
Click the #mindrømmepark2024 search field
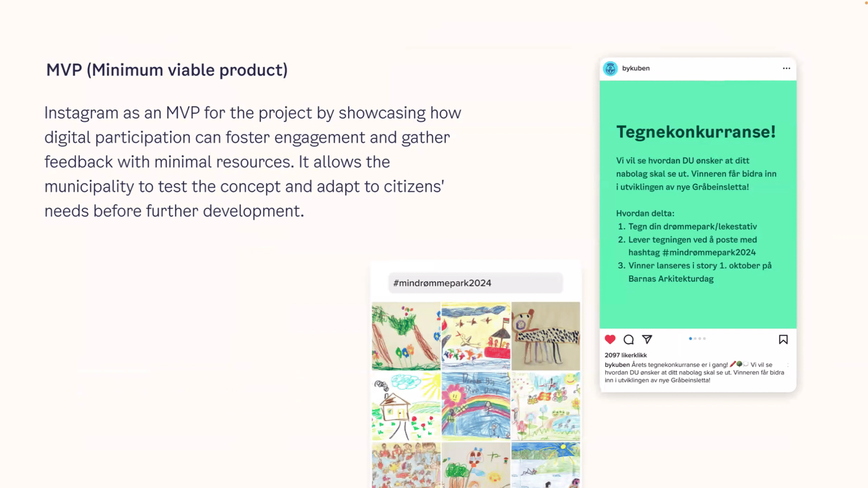[x=475, y=283]
